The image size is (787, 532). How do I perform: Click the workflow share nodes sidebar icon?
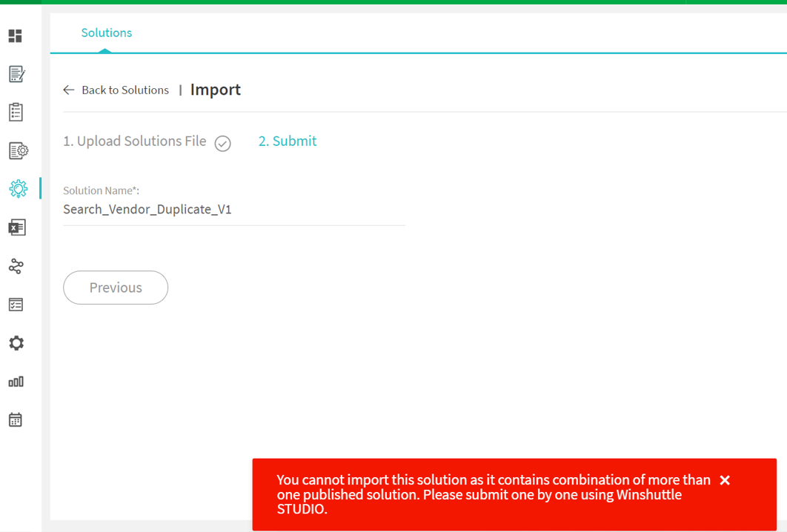[x=16, y=266]
